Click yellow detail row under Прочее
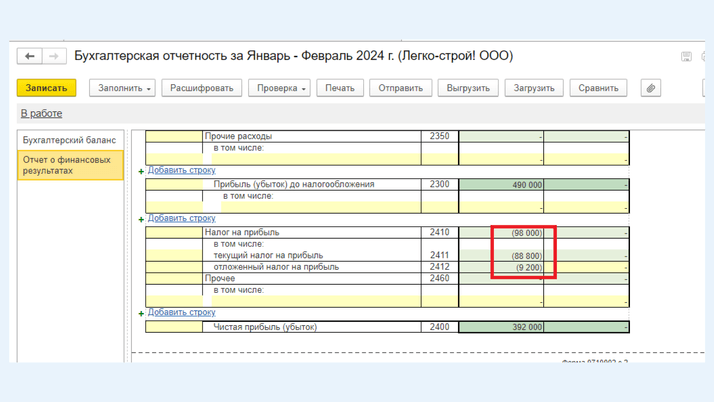 [316, 301]
